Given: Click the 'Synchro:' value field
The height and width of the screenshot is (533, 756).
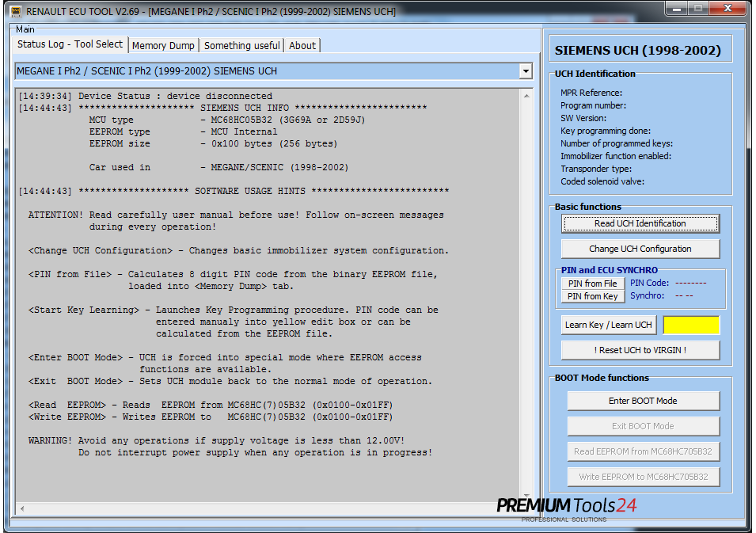Looking at the screenshot, I should pyautogui.click(x=684, y=295).
